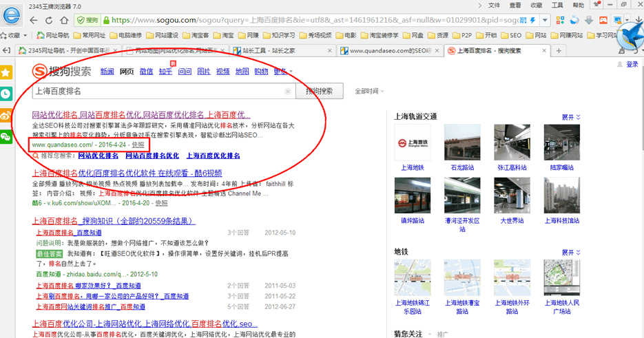Image resolution: width=644 pixels, height=338 pixels.
Task: Clear the search box with the X icon
Action: point(288,91)
